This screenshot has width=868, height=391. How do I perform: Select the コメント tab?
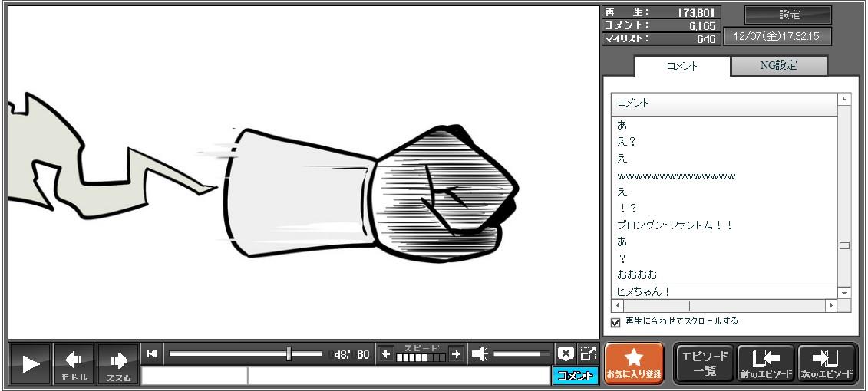click(682, 66)
